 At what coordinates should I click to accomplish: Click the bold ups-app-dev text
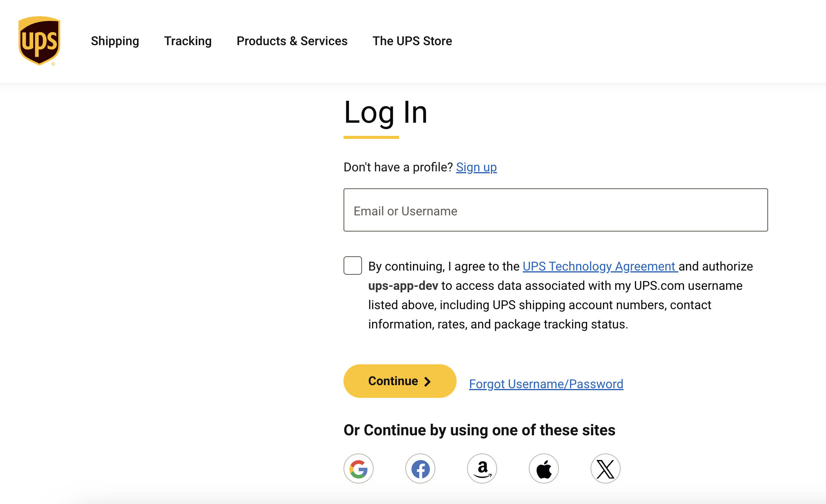(403, 286)
